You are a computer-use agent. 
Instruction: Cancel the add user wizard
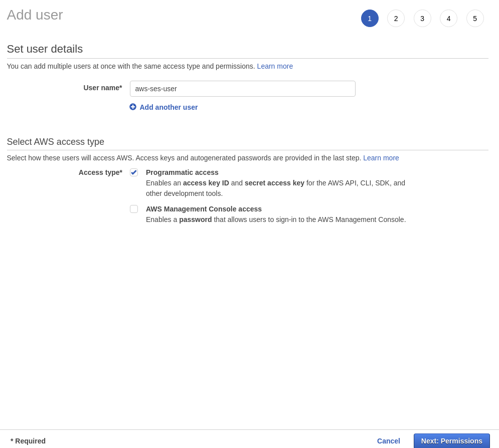click(389, 441)
